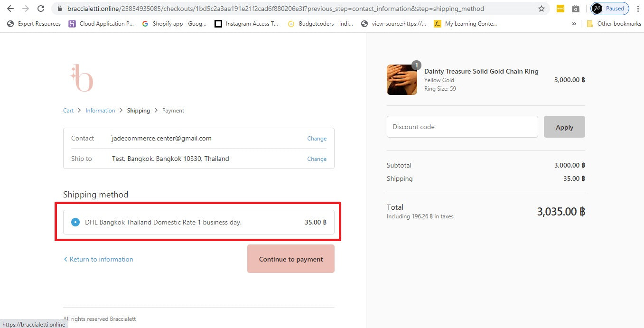Image resolution: width=644 pixels, height=328 pixels.
Task: Expand the hidden bookmarks overflow chevron
Action: (x=574, y=24)
